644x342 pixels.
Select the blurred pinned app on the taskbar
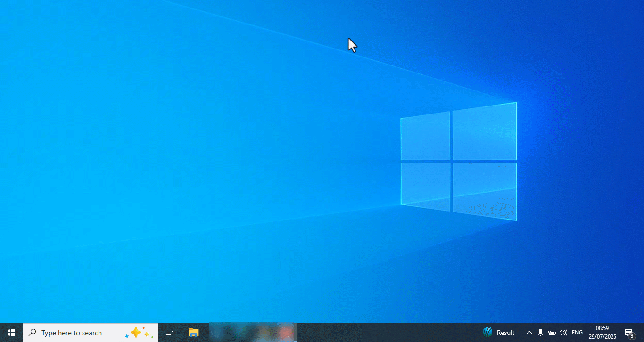pyautogui.click(x=252, y=332)
